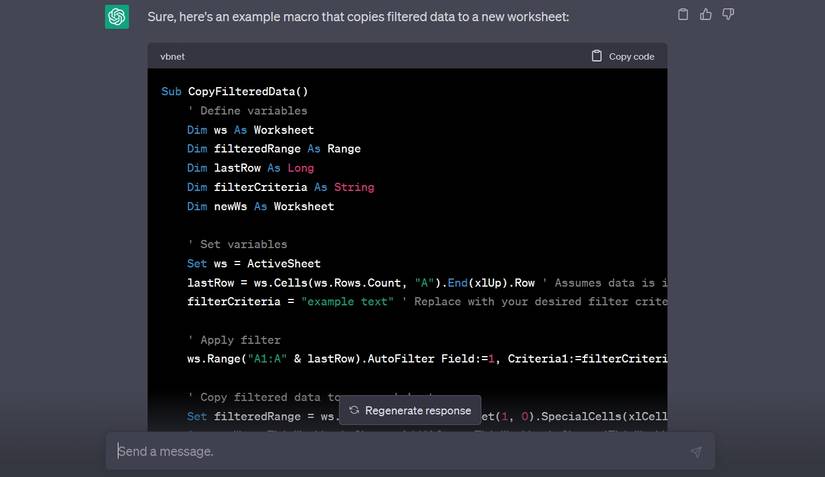Click the circular arrows regenerate icon
This screenshot has height=477, width=825.
[x=354, y=410]
